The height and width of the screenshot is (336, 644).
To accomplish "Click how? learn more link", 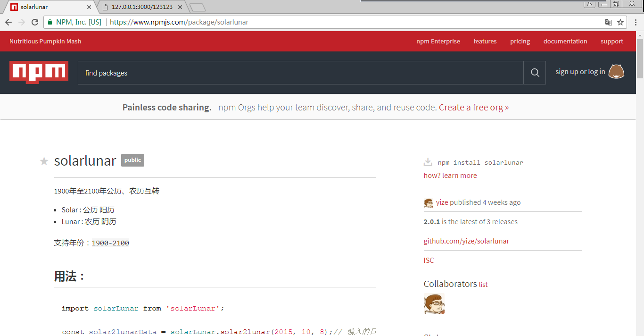I will [450, 176].
